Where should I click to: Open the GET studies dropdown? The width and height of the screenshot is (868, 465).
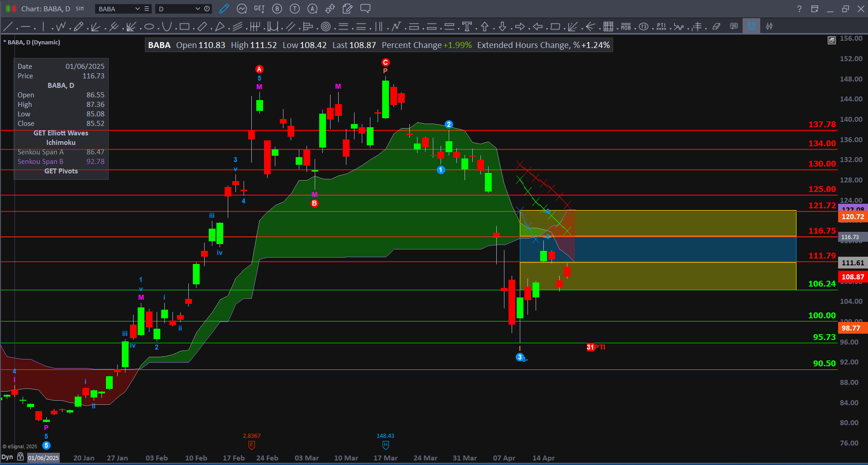(259, 9)
